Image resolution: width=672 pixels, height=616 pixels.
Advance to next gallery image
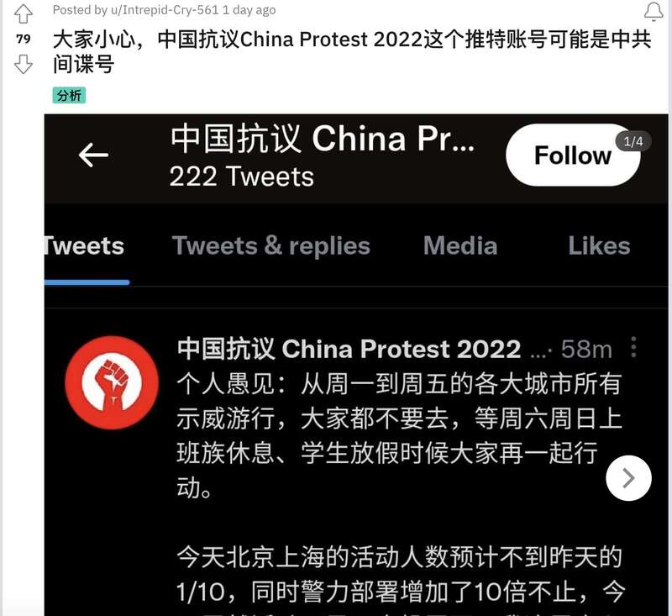coord(628,478)
